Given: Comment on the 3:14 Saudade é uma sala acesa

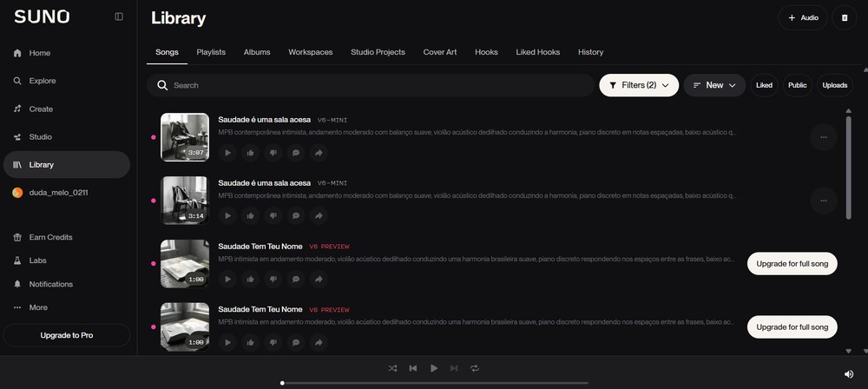Looking at the screenshot, I should [296, 216].
